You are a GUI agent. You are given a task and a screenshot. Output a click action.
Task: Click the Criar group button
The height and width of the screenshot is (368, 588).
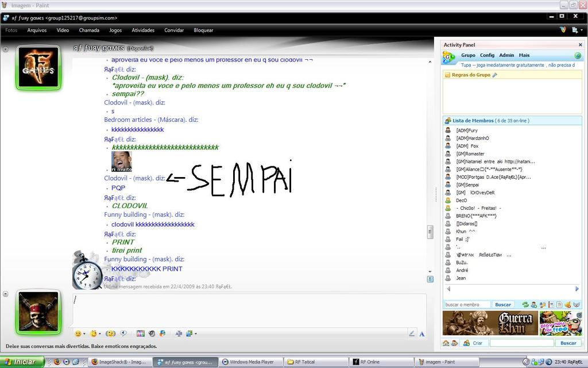[477, 343]
